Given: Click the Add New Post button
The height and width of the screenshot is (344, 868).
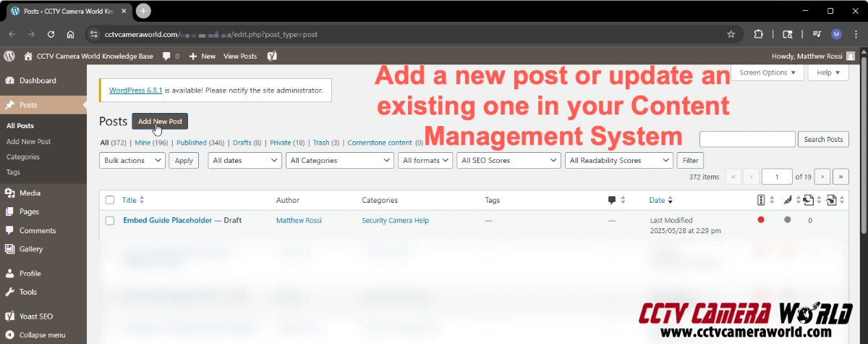Looking at the screenshot, I should point(160,121).
